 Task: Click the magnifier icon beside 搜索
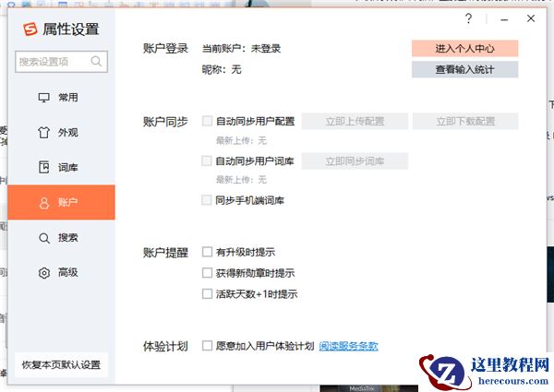pyautogui.click(x=43, y=238)
